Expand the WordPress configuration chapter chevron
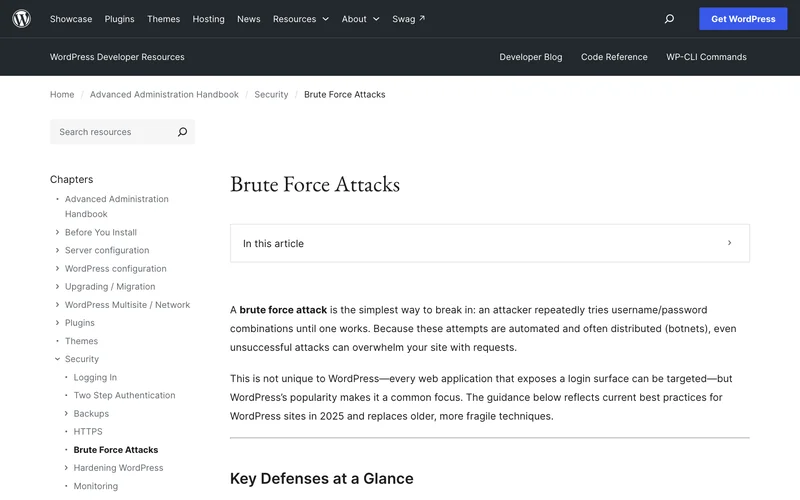This screenshot has width=800, height=500. tap(57, 268)
